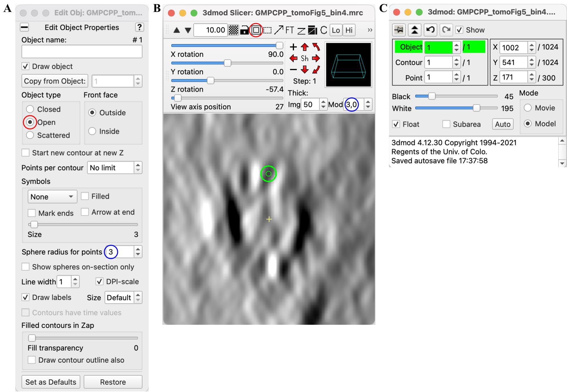The width and height of the screenshot is (567, 392).
Task: Click the X rotation slider handle
Action: tap(279, 45)
